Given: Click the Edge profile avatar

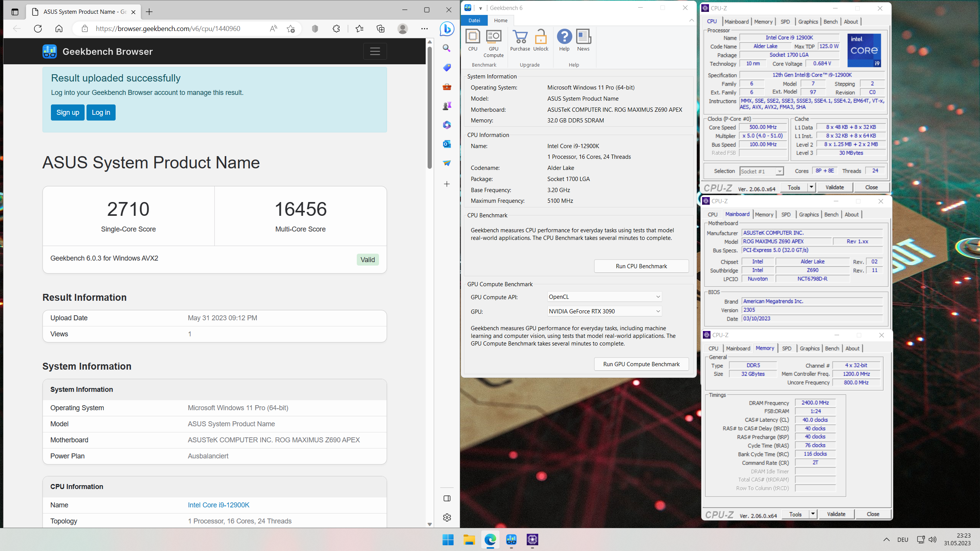Looking at the screenshot, I should coord(402,29).
